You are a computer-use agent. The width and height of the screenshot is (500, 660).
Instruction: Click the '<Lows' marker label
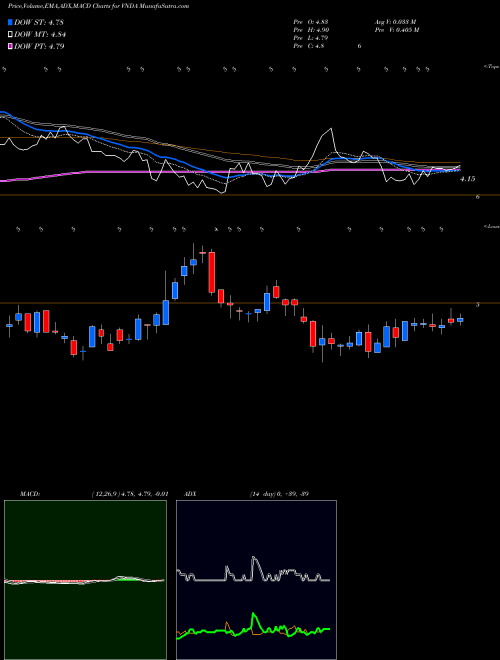tap(492, 226)
